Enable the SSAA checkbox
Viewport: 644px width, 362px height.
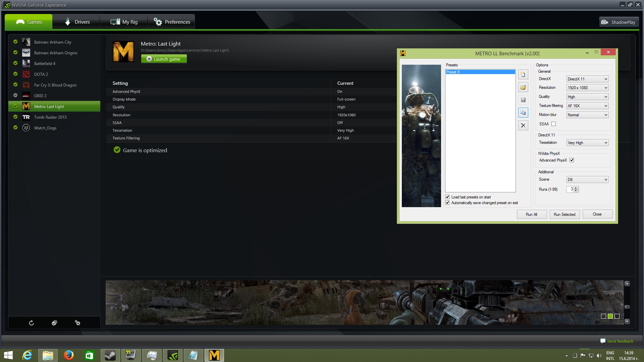(x=553, y=124)
